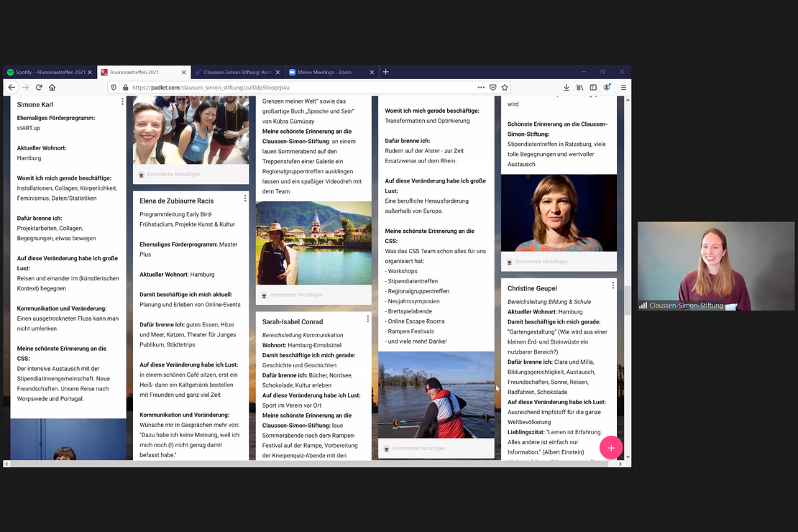The image size is (798, 532).
Task: Click the pink plus button to add post
Action: click(610, 447)
